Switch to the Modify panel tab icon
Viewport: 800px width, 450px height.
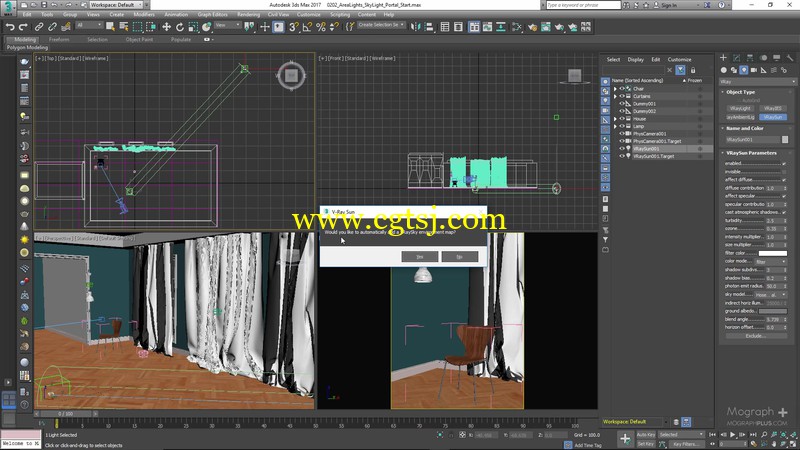click(x=736, y=58)
